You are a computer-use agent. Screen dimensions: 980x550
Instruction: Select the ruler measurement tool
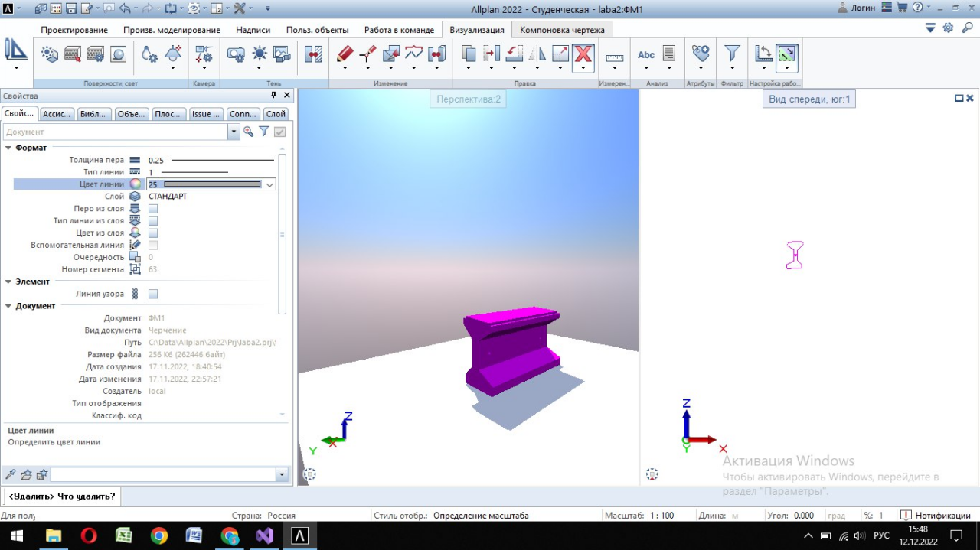[x=614, y=55]
